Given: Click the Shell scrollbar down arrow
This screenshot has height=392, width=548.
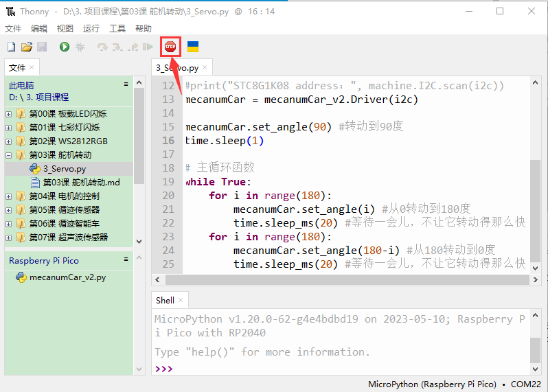Looking at the screenshot, I should pos(535,369).
